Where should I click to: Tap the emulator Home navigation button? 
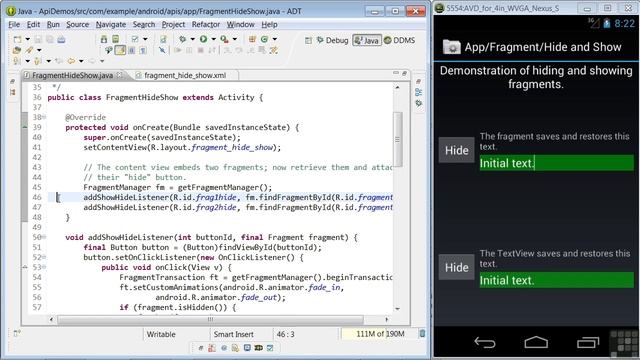click(x=536, y=342)
